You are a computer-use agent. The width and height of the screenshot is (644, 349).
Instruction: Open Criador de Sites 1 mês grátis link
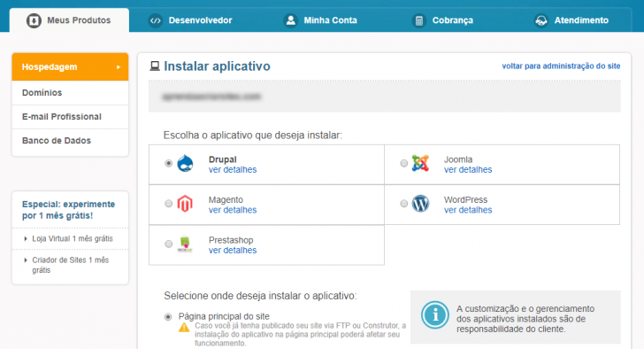pos(70,265)
